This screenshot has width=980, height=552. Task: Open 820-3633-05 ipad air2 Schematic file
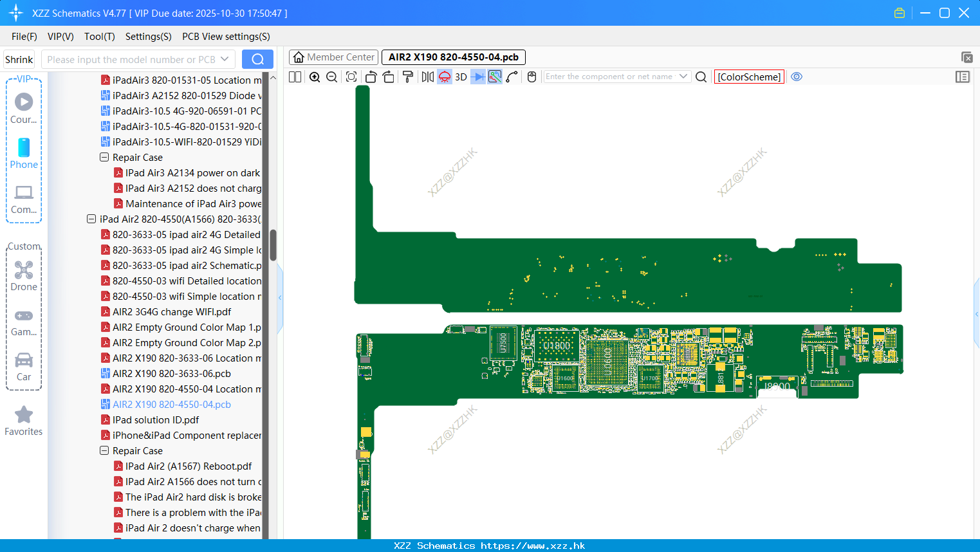point(181,265)
